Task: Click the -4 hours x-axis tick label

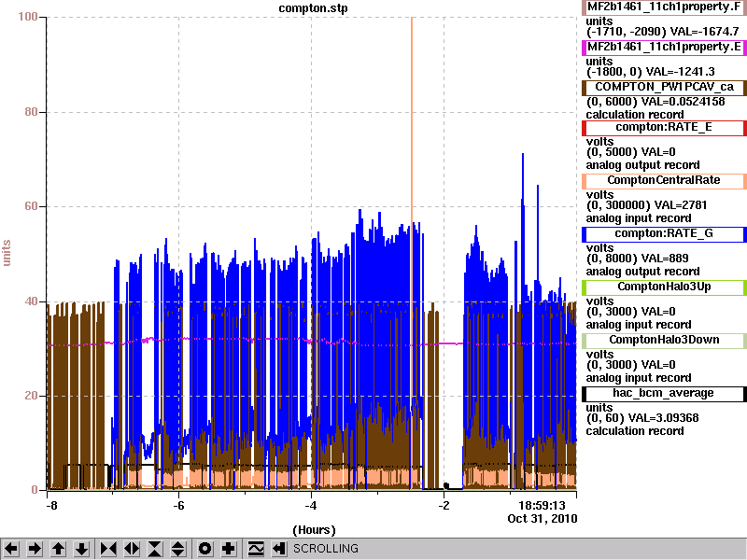Action: pos(311,506)
